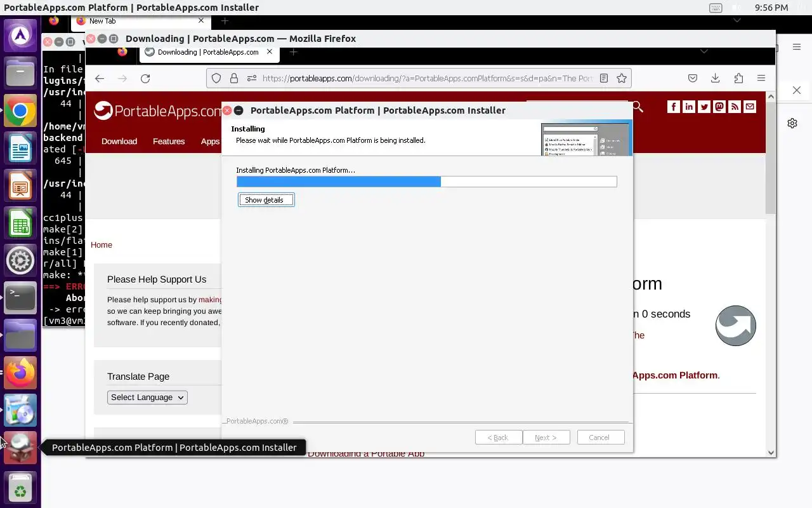Open Firefox extensions puzzle icon
The height and width of the screenshot is (508, 812).
tap(738, 78)
